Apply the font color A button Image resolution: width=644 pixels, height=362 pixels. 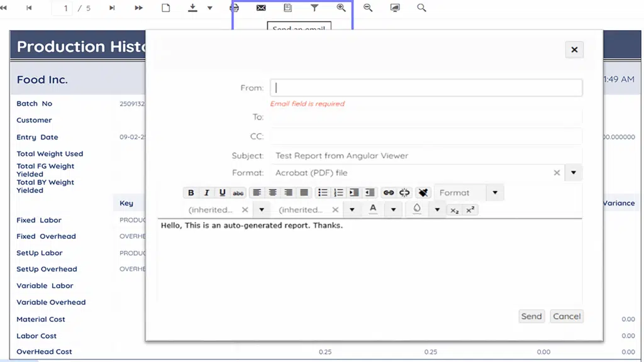[373, 209]
